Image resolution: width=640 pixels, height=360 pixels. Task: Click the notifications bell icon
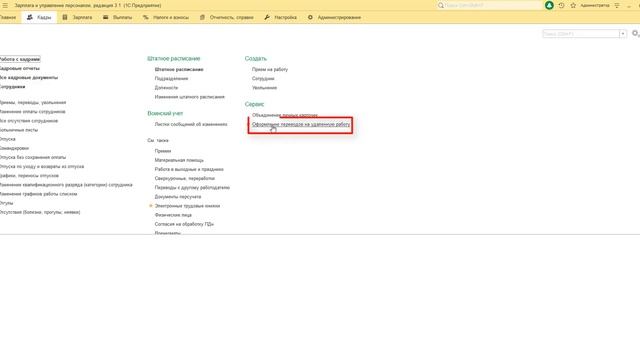click(549, 5)
